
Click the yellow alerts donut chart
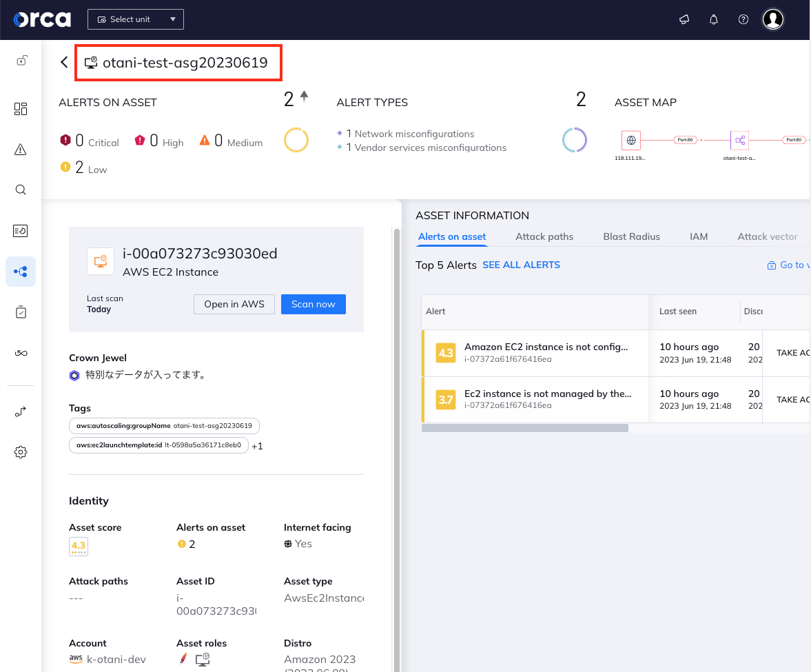pos(296,140)
